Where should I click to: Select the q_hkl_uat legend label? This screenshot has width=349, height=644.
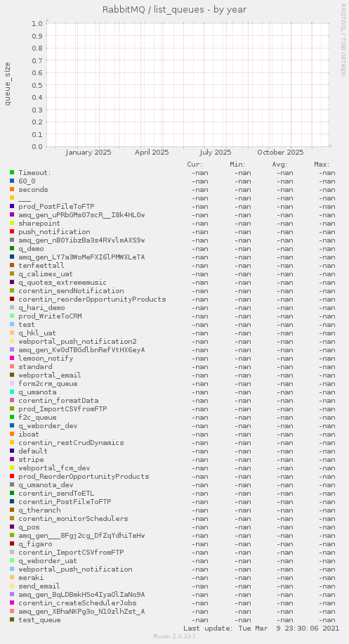click(x=37, y=333)
